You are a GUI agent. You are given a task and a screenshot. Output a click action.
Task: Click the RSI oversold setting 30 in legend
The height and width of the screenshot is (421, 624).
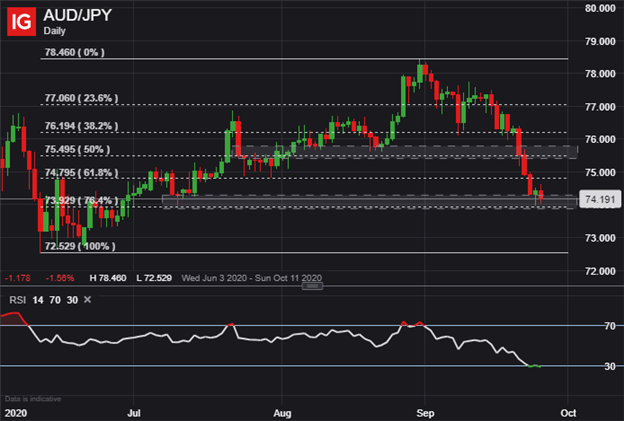pyautogui.click(x=72, y=300)
